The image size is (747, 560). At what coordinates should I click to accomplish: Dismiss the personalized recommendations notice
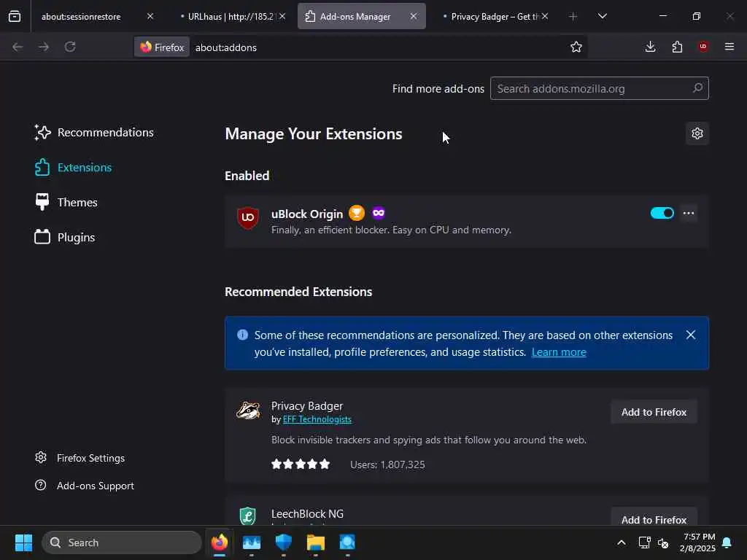pos(691,335)
